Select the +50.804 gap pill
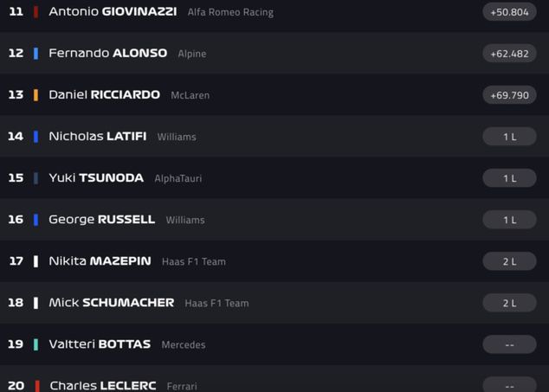The height and width of the screenshot is (392, 549). tap(509, 12)
